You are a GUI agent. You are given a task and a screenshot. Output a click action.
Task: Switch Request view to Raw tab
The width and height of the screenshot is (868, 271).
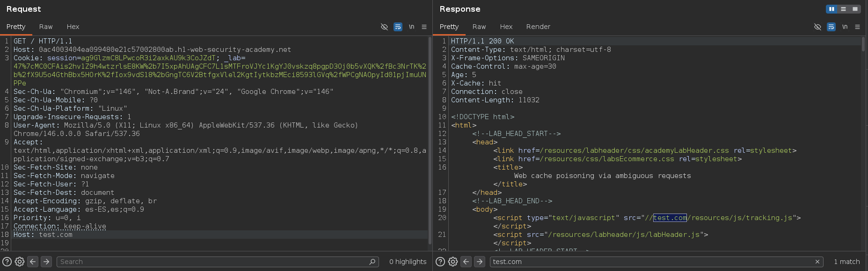point(46,27)
